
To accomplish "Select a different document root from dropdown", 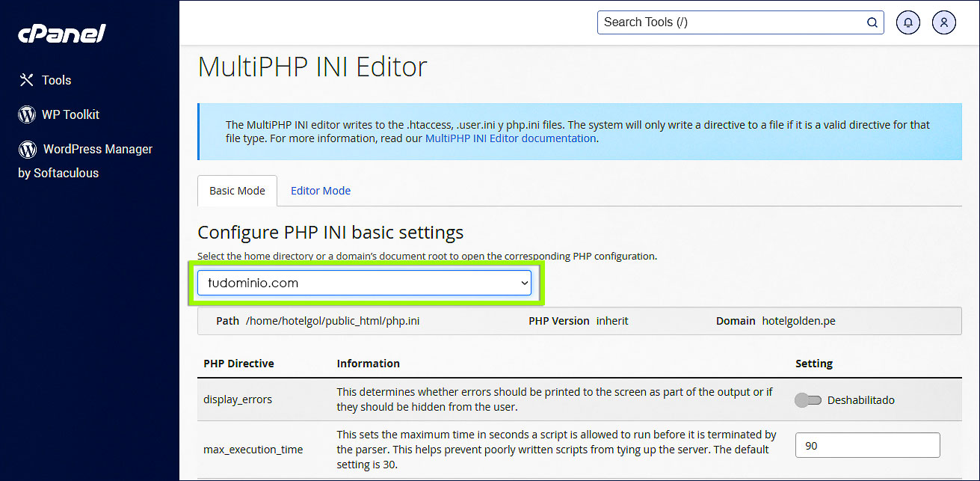I will (365, 283).
